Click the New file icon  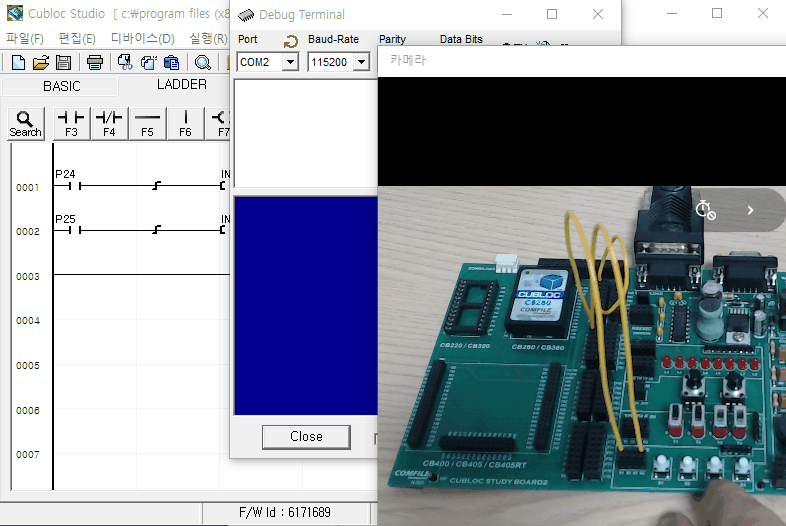point(18,62)
